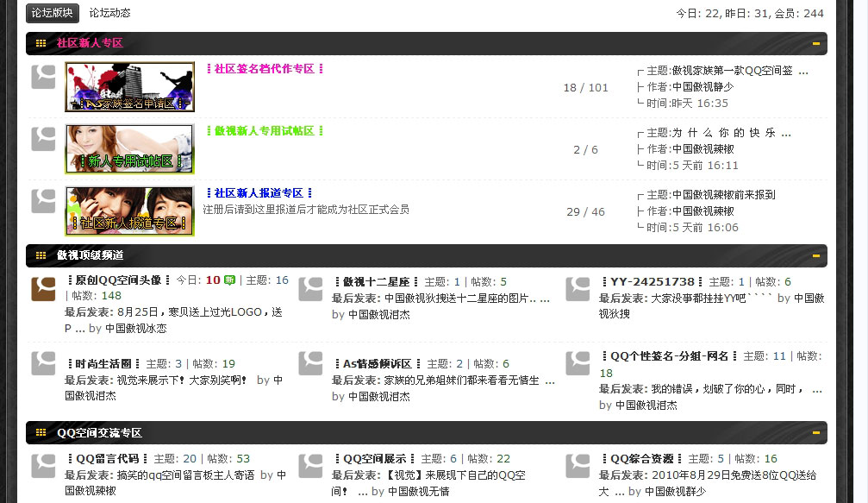Open the As情感倾诉区 forum

tap(378, 364)
